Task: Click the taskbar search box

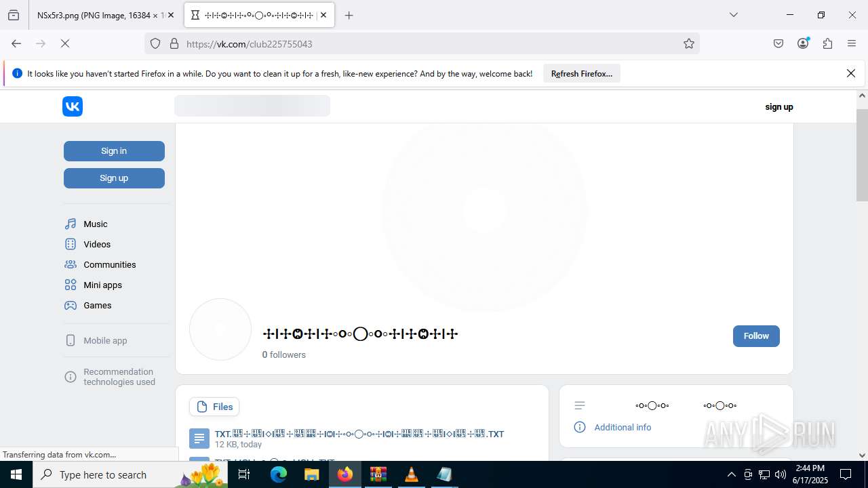Action: click(129, 474)
